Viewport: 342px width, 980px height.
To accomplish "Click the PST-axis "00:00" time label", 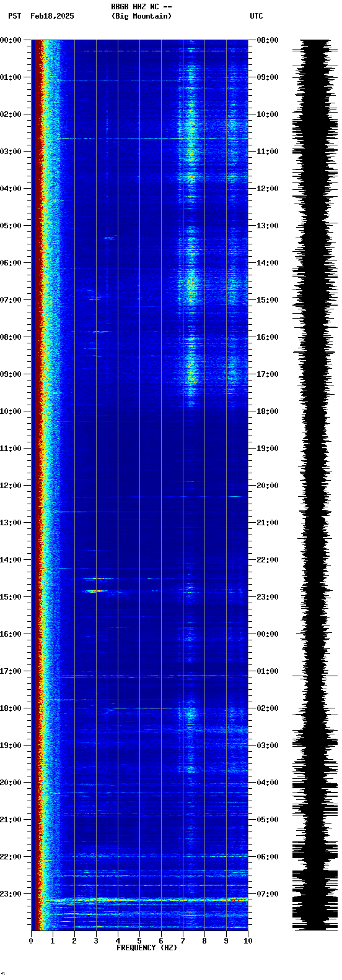I will pos(11,40).
